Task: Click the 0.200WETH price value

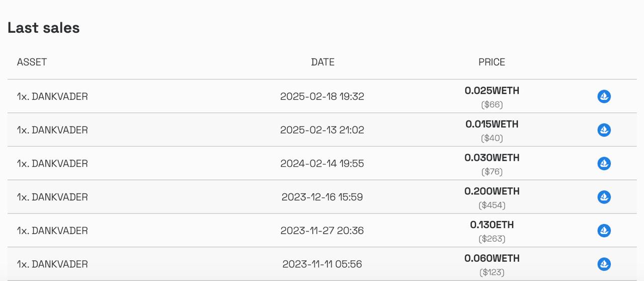Action: coord(492,191)
